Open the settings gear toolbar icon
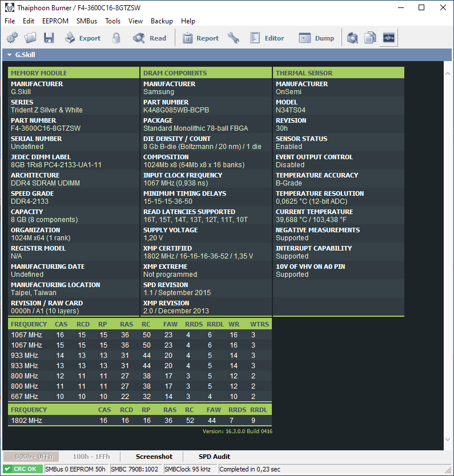Viewport: 454px width, 476px height. pos(12,38)
